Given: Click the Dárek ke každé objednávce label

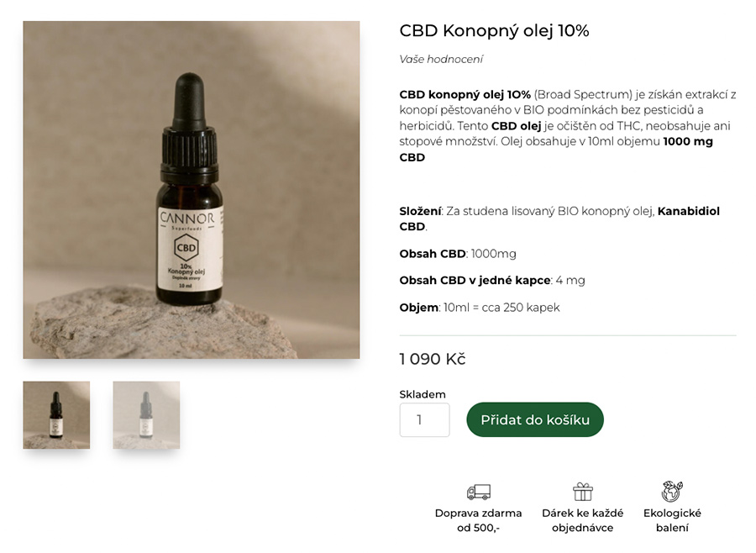Looking at the screenshot, I should (582, 520).
